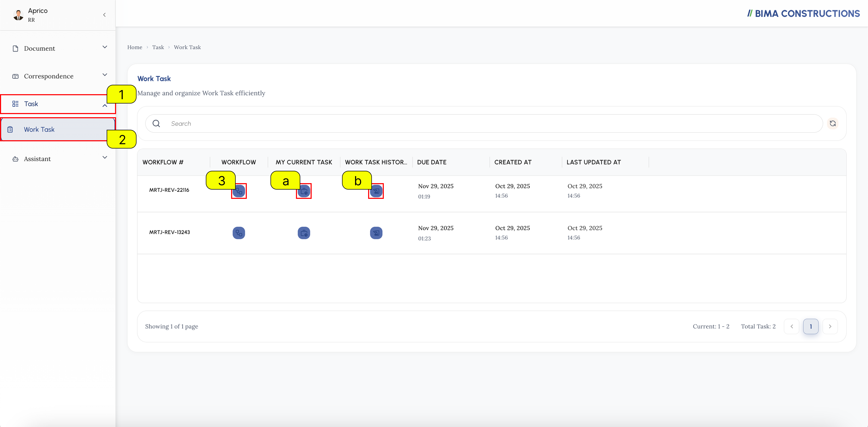Select Work Task in the sidebar
The height and width of the screenshot is (427, 868).
pos(58,130)
